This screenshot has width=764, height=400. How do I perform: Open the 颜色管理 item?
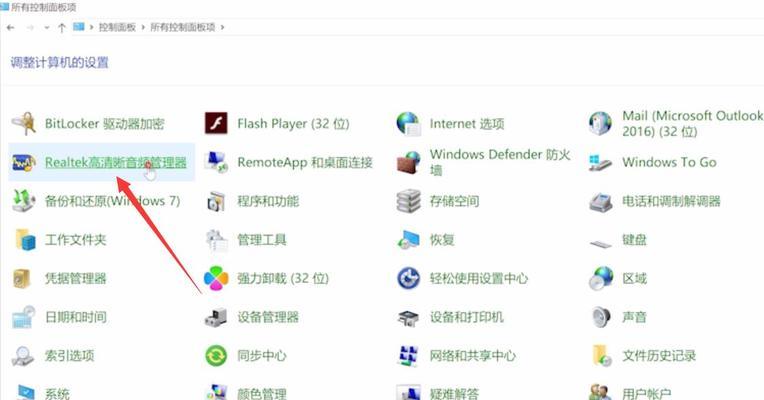(x=262, y=393)
